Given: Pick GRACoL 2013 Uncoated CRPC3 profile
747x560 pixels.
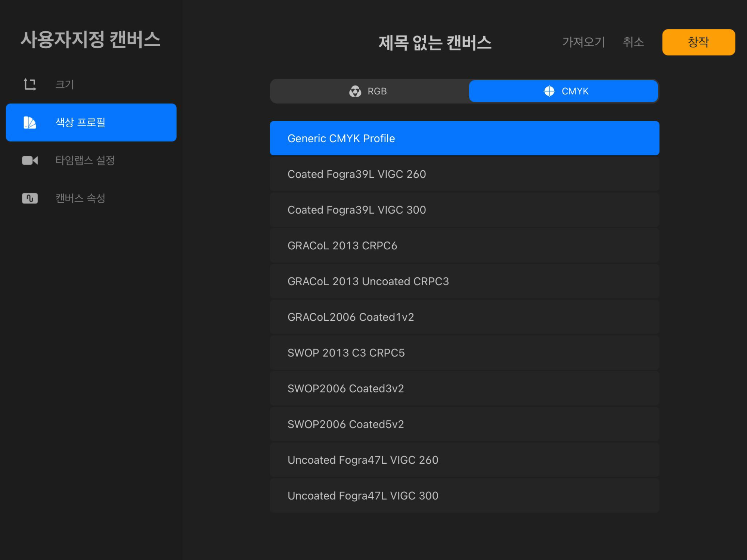Looking at the screenshot, I should (x=464, y=281).
